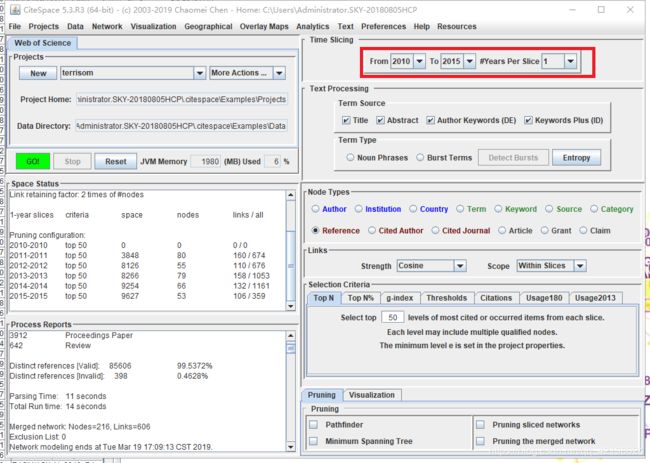Open the Analytics menu
The height and width of the screenshot is (463, 650).
pos(313,27)
